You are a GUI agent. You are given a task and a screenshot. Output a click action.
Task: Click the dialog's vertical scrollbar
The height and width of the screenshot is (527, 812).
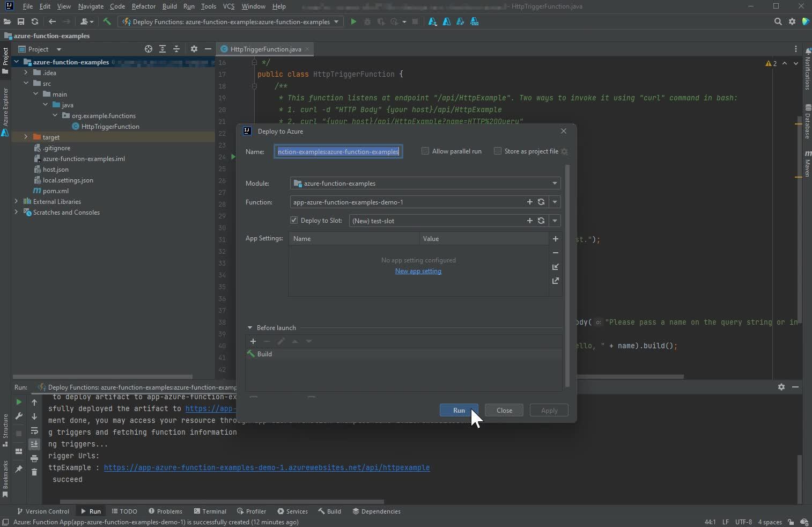click(x=567, y=276)
